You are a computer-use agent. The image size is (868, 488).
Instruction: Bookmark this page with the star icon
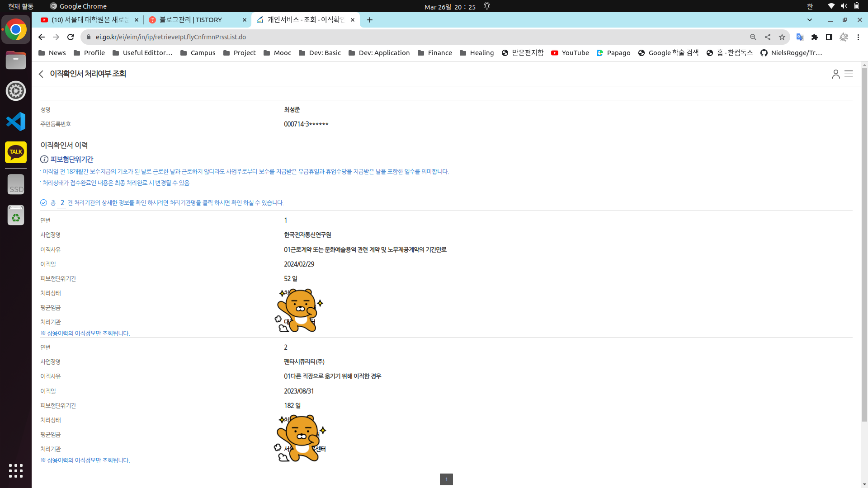(x=782, y=37)
